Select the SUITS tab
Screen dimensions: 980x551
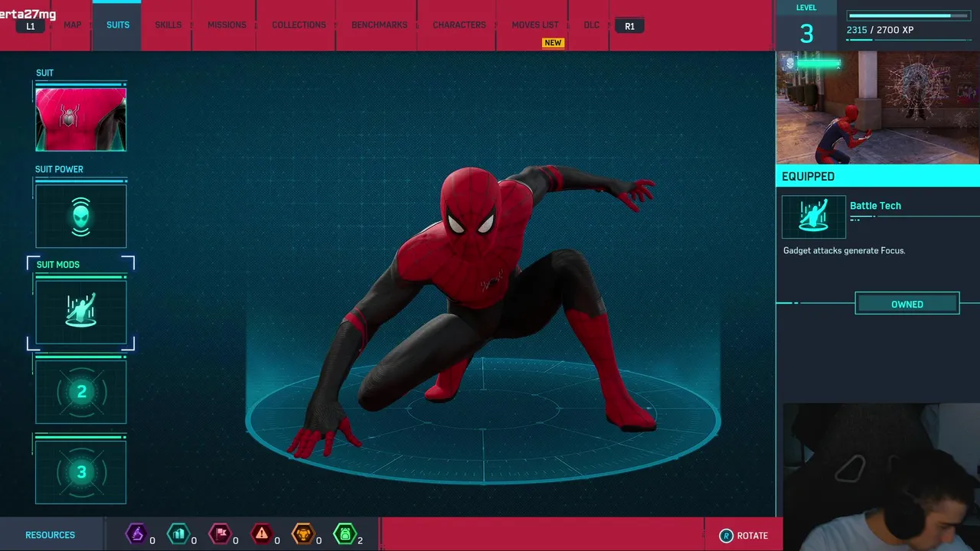tap(118, 24)
